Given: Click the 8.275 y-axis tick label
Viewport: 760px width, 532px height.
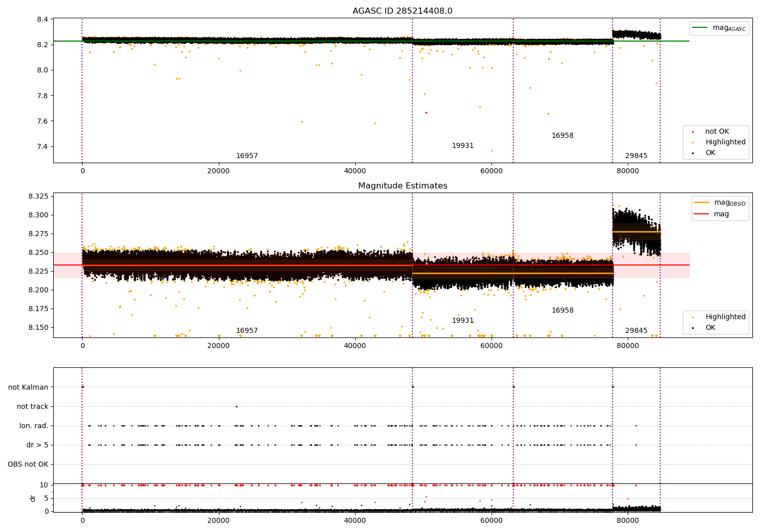Looking at the screenshot, I should pyautogui.click(x=38, y=234).
